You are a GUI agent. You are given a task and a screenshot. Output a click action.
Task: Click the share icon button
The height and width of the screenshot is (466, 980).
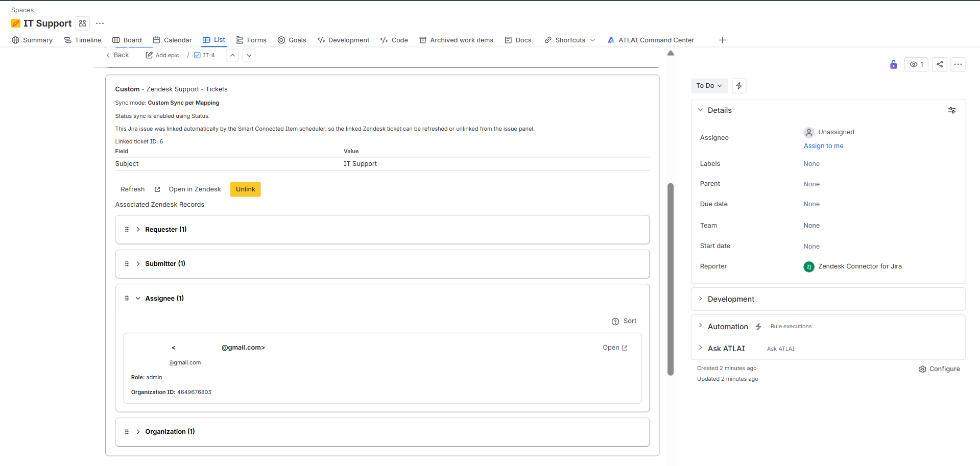coord(940,64)
